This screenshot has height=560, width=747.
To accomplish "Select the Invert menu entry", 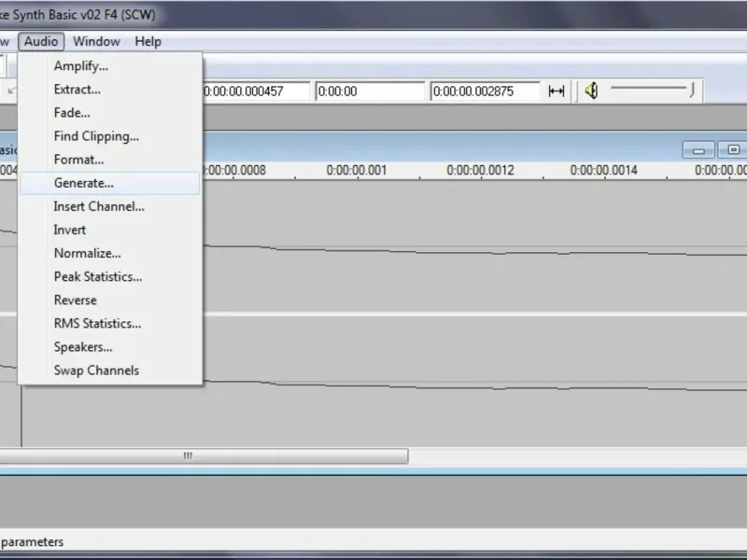I will (110, 230).
